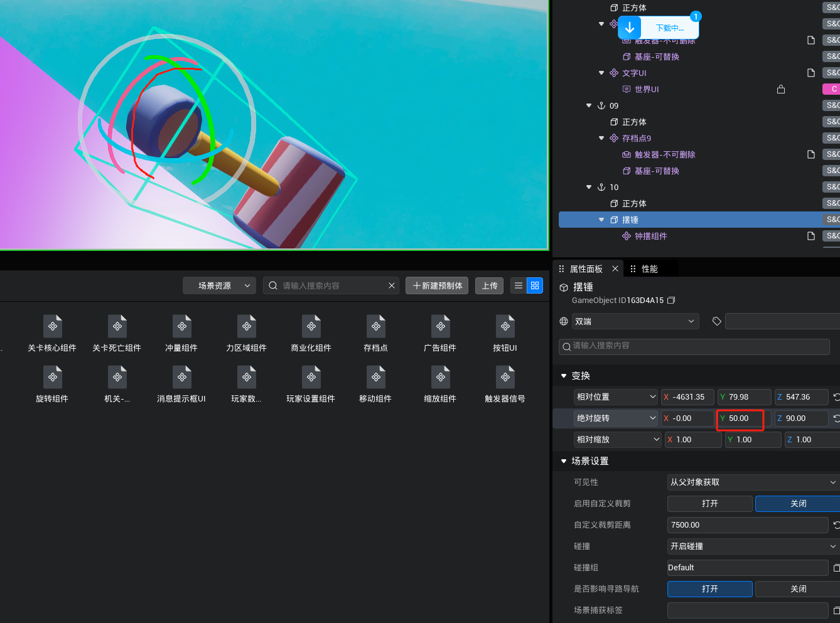Screen dimensions: 840x623
Task: Select the 广告组件 asset icon
Action: click(441, 326)
